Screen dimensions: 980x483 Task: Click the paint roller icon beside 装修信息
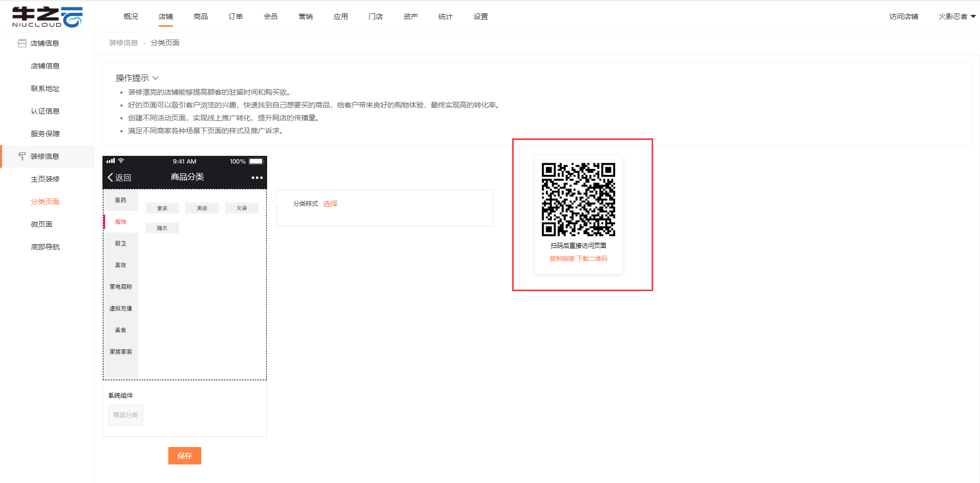point(22,156)
